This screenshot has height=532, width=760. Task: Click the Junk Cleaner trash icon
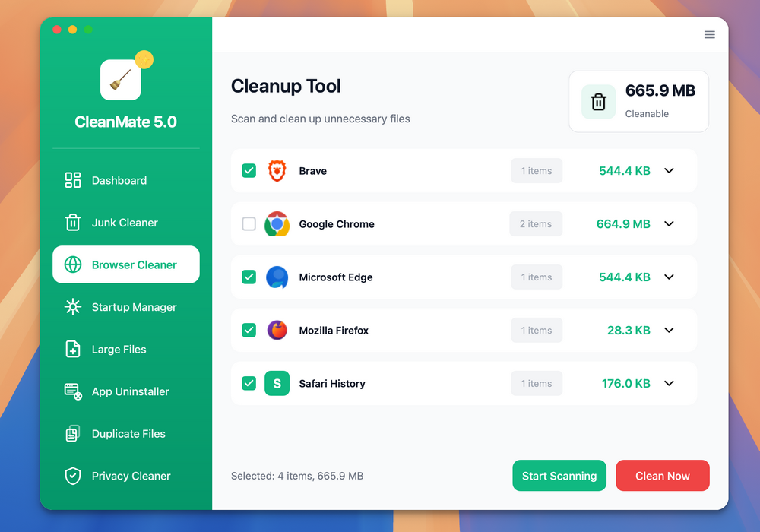pyautogui.click(x=73, y=223)
